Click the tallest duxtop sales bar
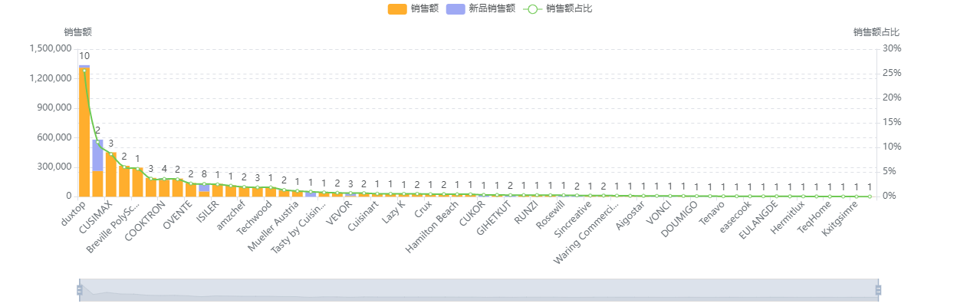This screenshot has height=307, width=980. click(x=84, y=132)
